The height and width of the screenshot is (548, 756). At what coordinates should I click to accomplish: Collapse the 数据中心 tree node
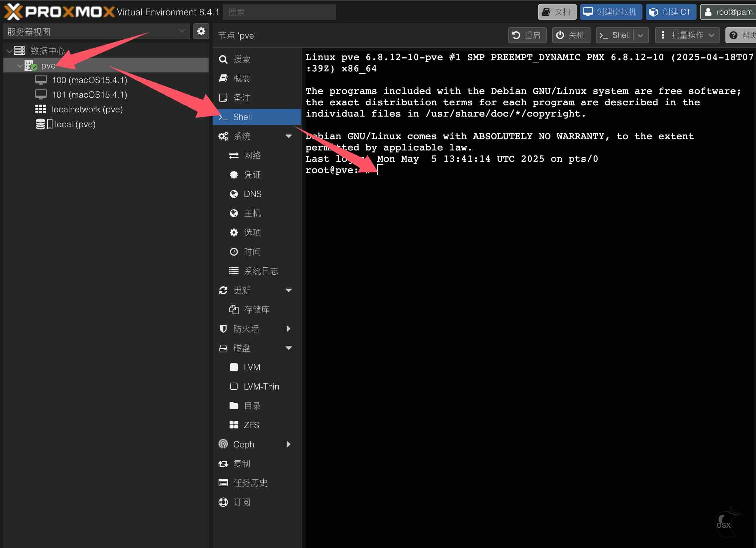click(10, 51)
